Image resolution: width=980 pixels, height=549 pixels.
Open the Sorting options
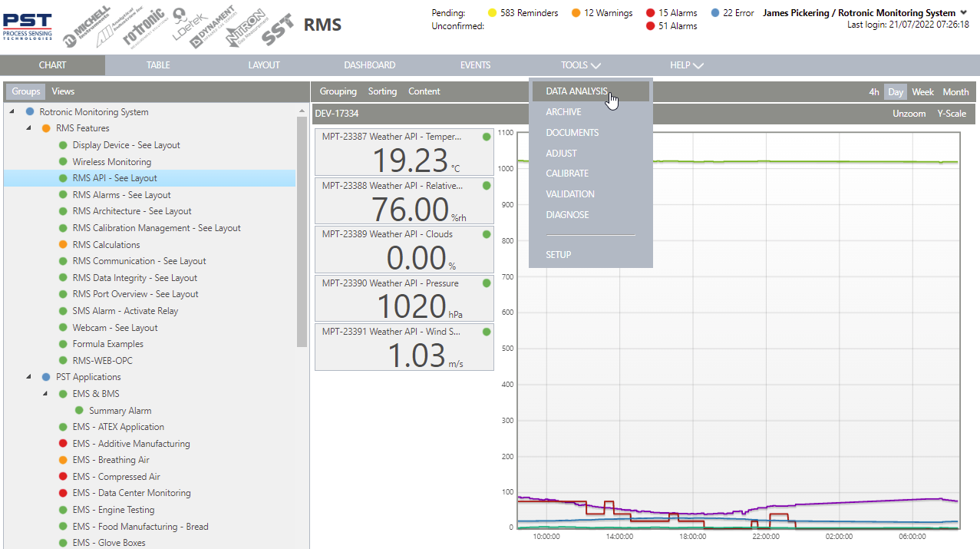pos(382,91)
